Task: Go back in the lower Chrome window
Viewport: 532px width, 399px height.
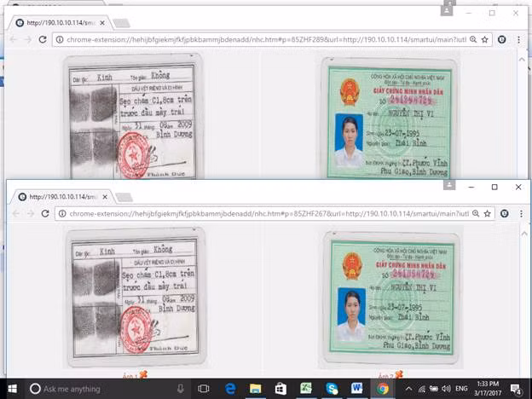Action: click(x=16, y=213)
